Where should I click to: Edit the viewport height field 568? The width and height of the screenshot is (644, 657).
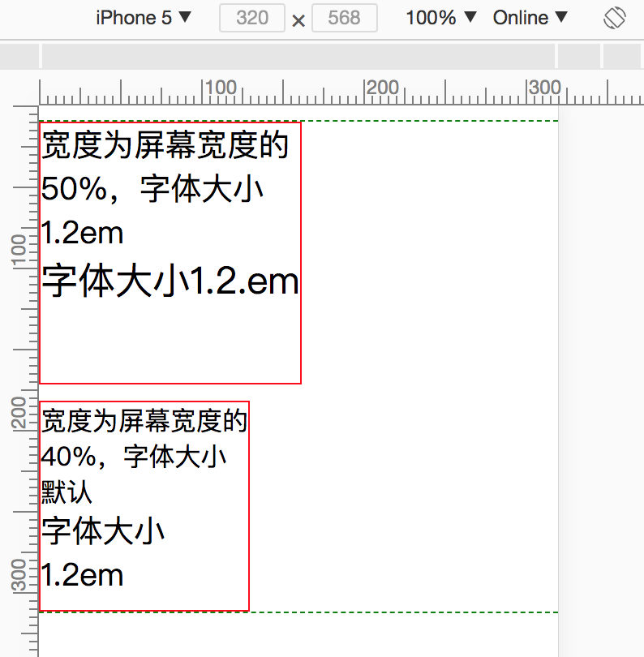pyautogui.click(x=345, y=18)
